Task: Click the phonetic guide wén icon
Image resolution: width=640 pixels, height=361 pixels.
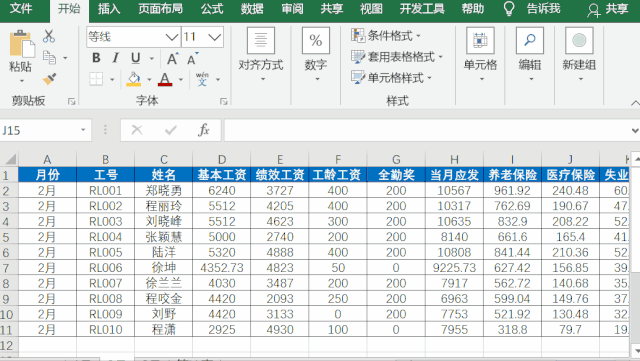Action: point(202,79)
